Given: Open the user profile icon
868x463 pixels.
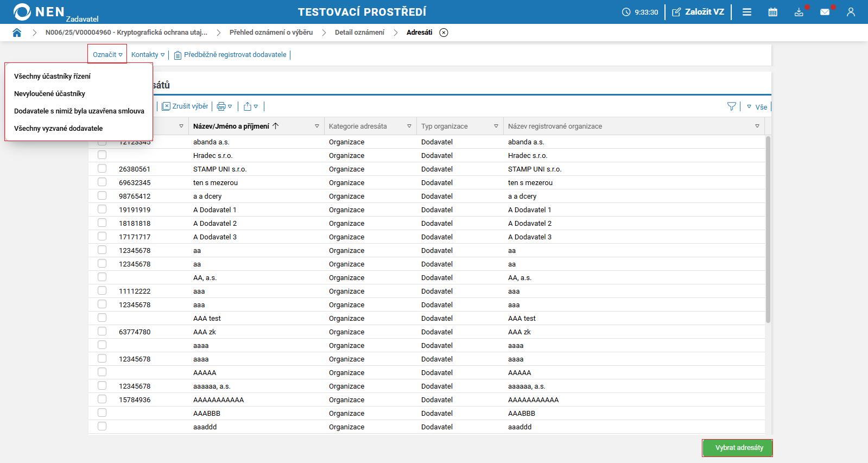Looking at the screenshot, I should pos(851,12).
